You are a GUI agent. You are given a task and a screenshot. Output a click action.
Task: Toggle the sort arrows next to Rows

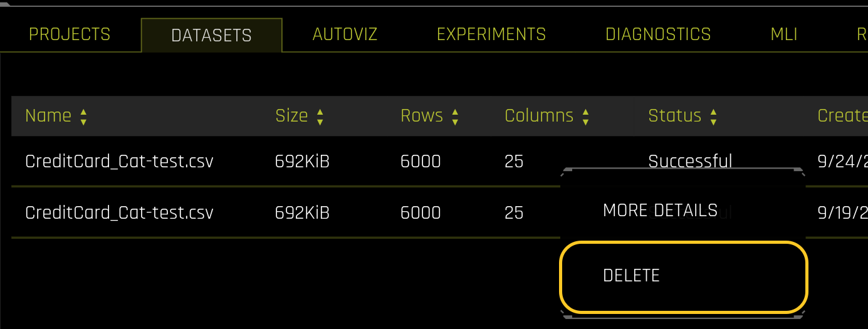(455, 117)
